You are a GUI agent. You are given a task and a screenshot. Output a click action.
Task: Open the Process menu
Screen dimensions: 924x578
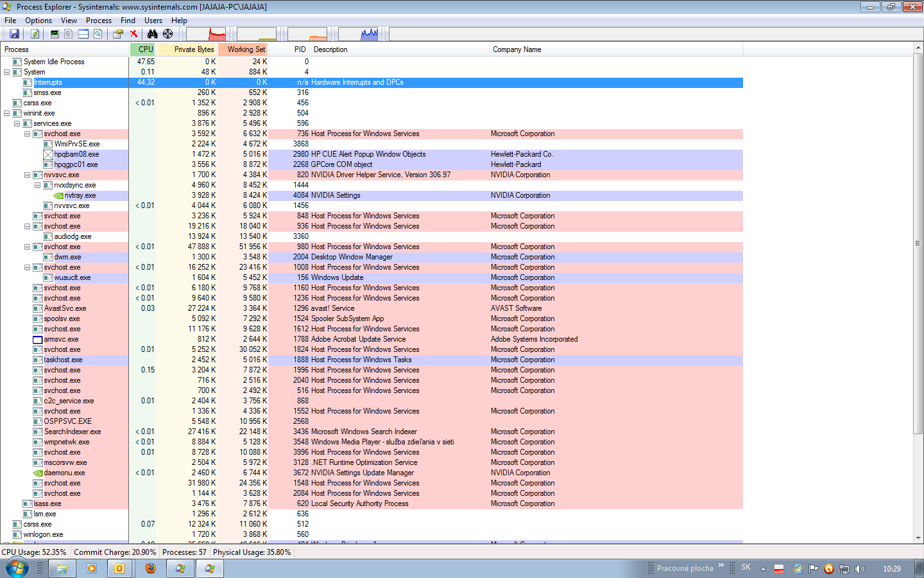tap(99, 21)
